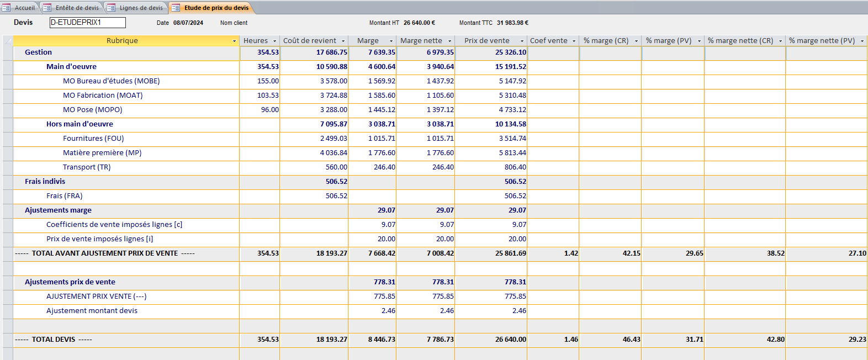Open the Entête de devis tab
The width and height of the screenshot is (868, 360).
pos(77,8)
